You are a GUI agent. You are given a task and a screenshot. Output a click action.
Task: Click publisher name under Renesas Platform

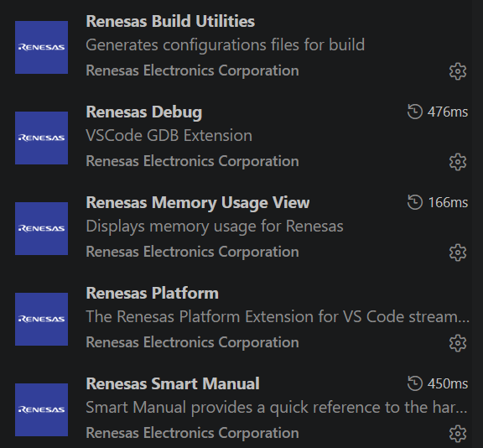pos(193,342)
